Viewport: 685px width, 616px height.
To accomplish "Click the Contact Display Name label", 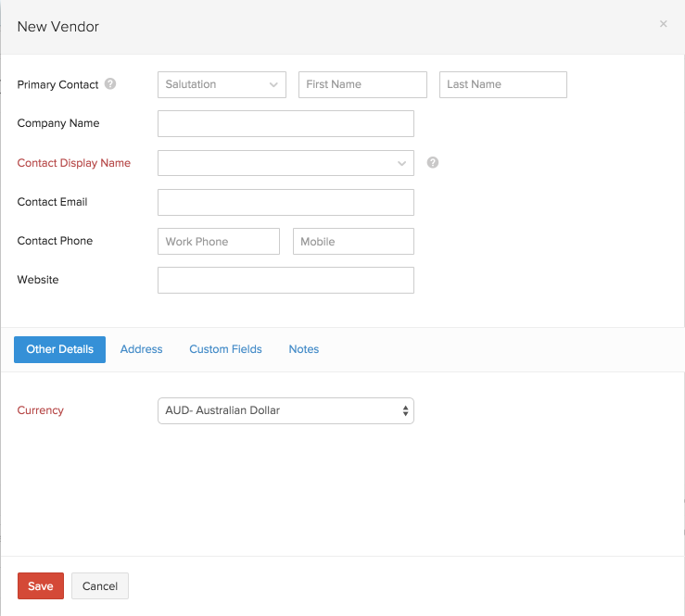I will click(x=74, y=163).
